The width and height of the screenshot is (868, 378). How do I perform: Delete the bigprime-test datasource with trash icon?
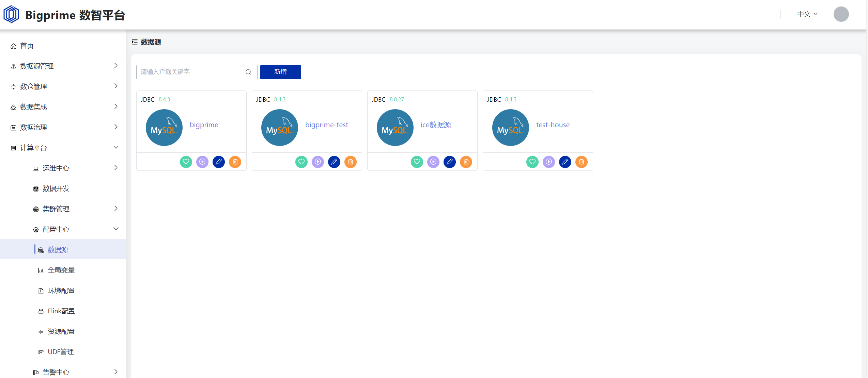[x=351, y=162]
